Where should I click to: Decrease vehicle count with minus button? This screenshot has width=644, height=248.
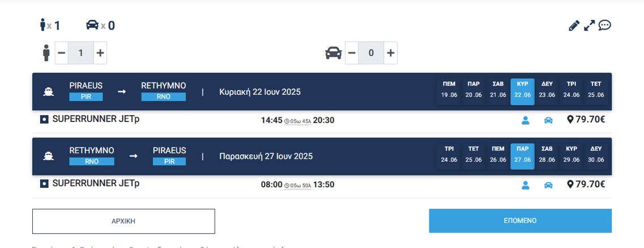coord(352,53)
